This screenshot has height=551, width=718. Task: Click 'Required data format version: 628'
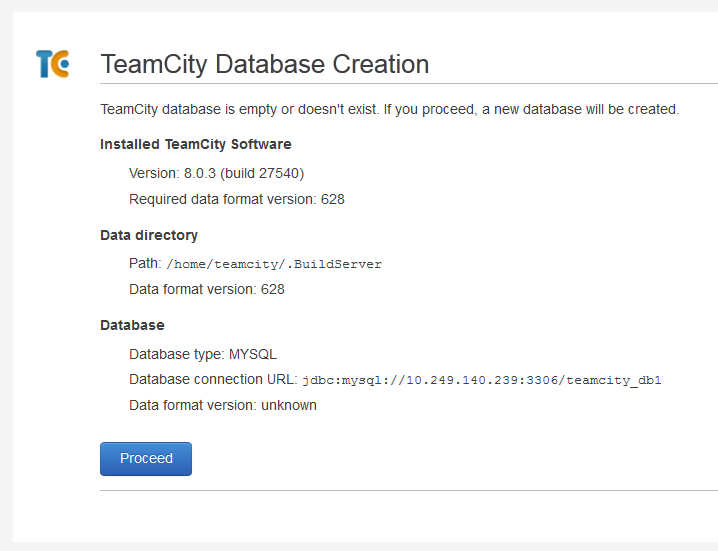(x=237, y=199)
